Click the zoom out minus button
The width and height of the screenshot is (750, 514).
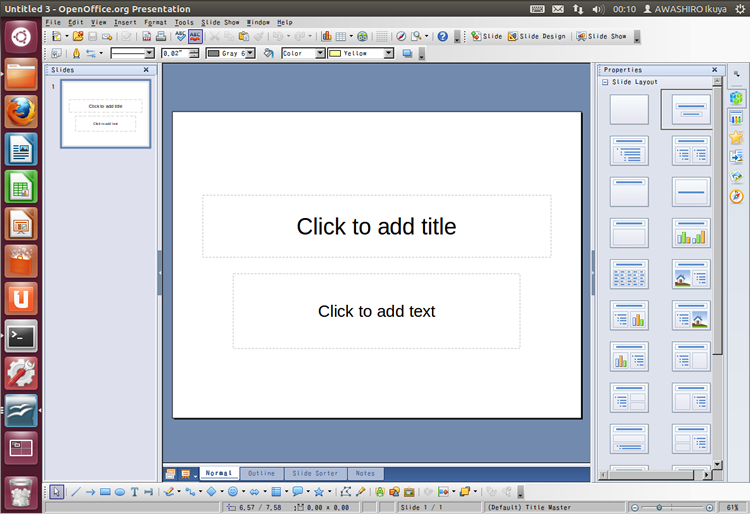pyautogui.click(x=635, y=508)
